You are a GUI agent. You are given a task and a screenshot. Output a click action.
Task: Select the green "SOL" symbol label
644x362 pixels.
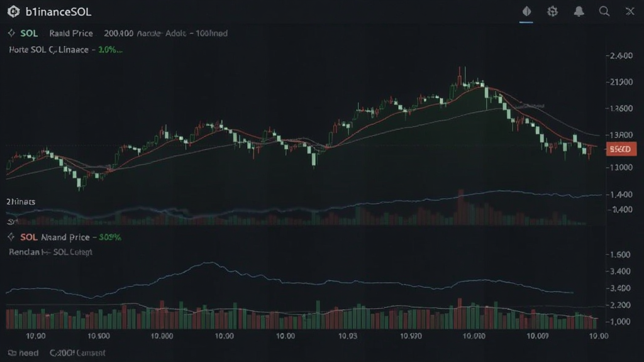coord(29,33)
